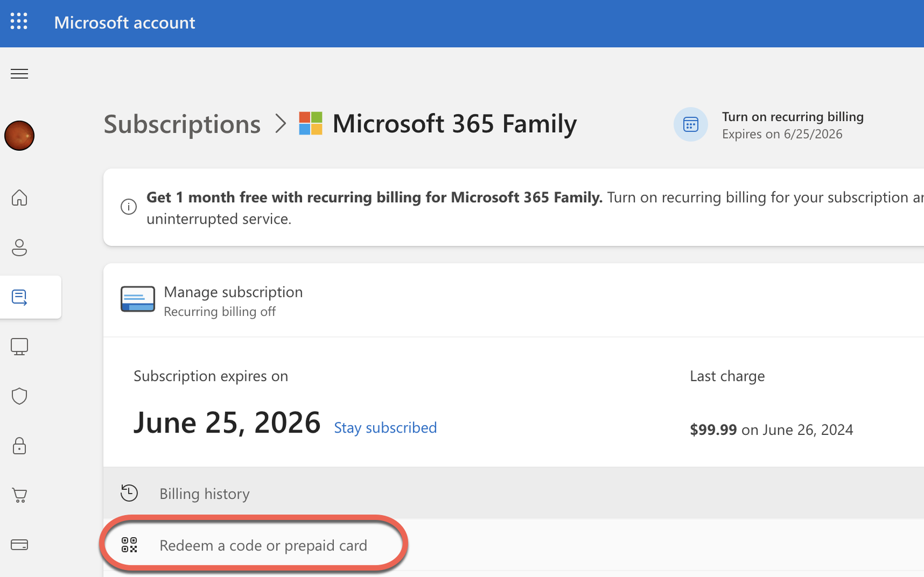Click the Stay subscribed link
The height and width of the screenshot is (577, 924).
coord(385,428)
